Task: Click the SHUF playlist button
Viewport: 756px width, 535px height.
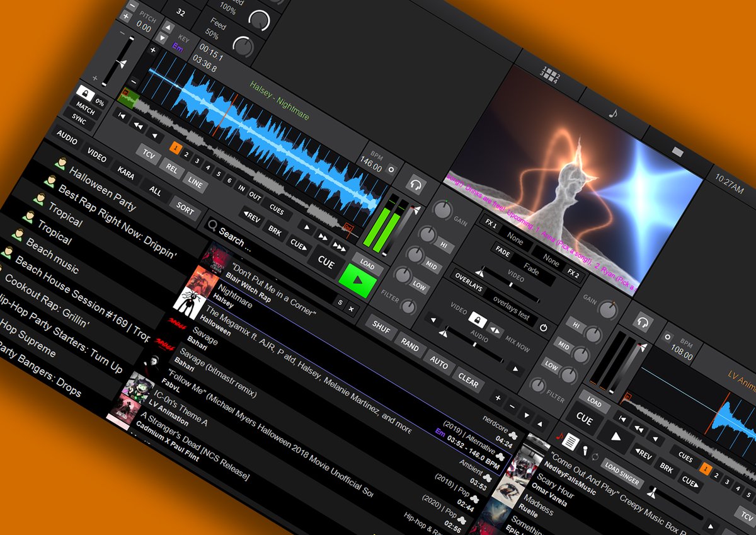Action: pyautogui.click(x=381, y=327)
